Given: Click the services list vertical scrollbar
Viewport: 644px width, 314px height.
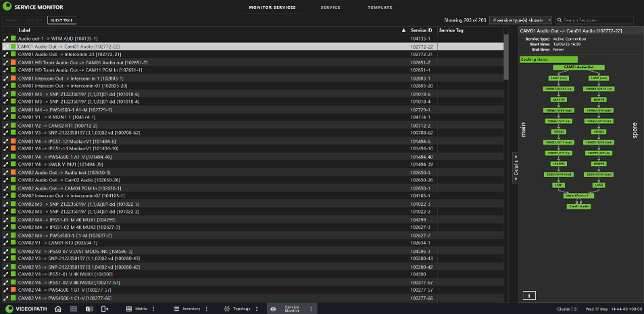Looking at the screenshot, I should (x=506, y=56).
